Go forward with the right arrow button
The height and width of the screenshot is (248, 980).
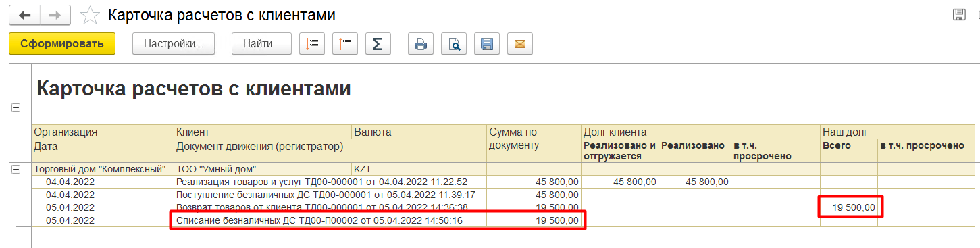click(55, 15)
